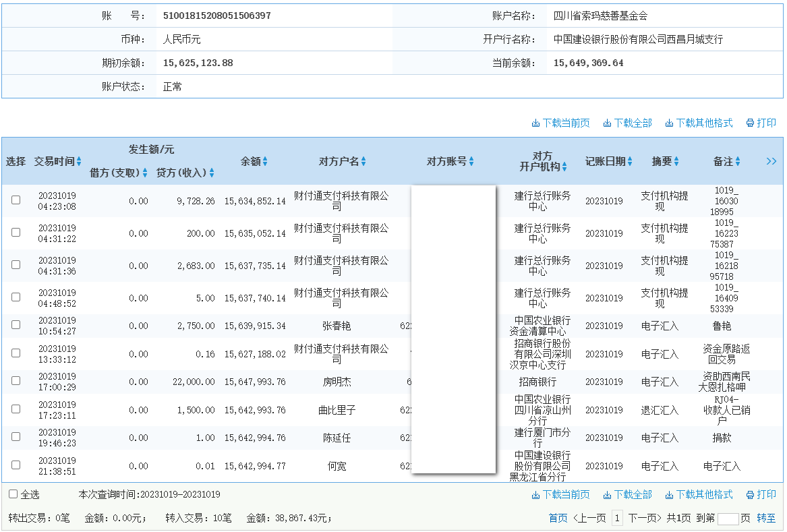Go to 下一页 next page
The height and width of the screenshot is (532, 787).
pos(645,519)
